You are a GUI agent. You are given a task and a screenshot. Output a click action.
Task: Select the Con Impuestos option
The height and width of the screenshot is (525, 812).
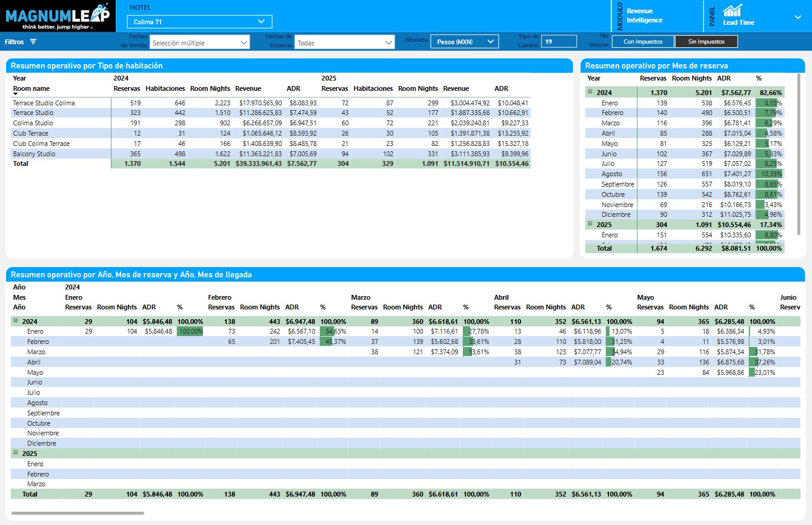[642, 42]
